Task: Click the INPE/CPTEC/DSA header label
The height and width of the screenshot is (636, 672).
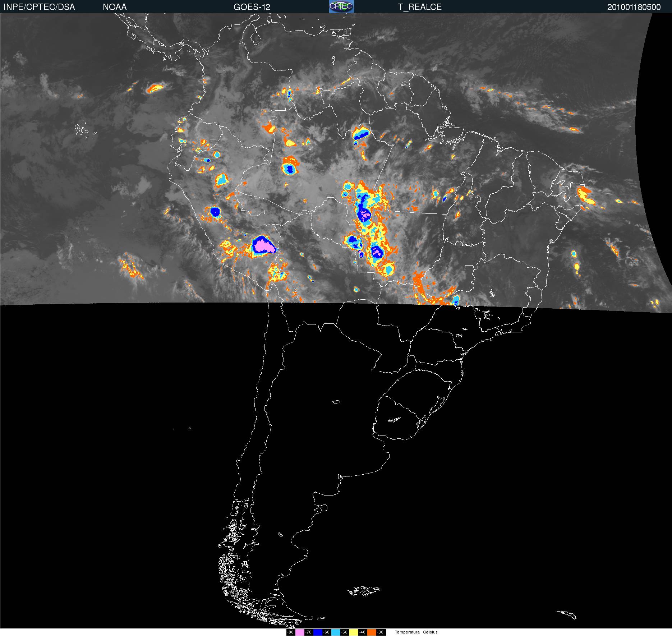Action: point(39,7)
